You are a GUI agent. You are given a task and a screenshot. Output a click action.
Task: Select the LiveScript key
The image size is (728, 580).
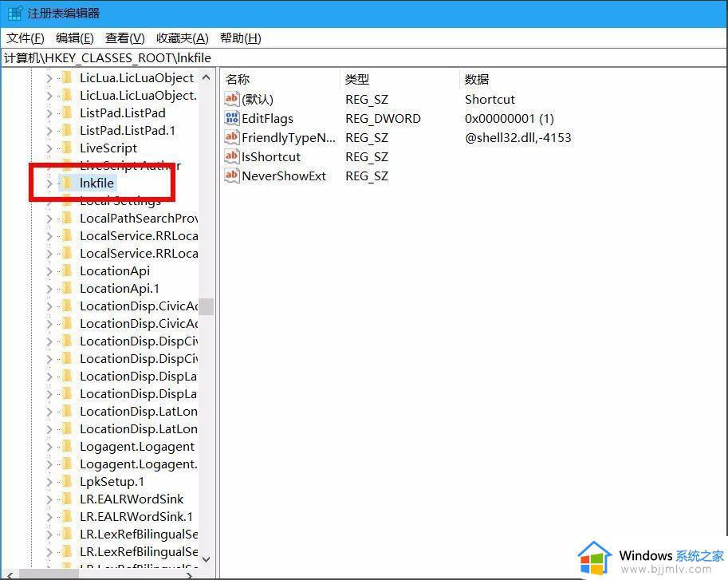point(108,148)
